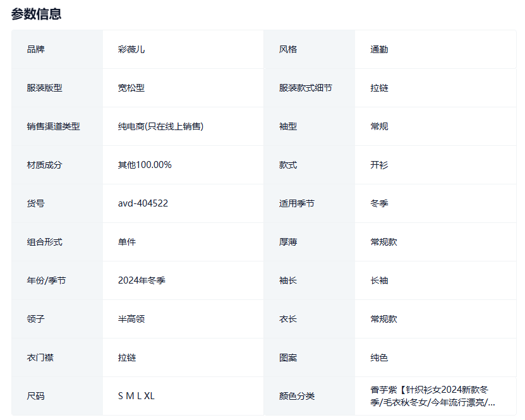Select the 其他100.00% material value

point(145,165)
